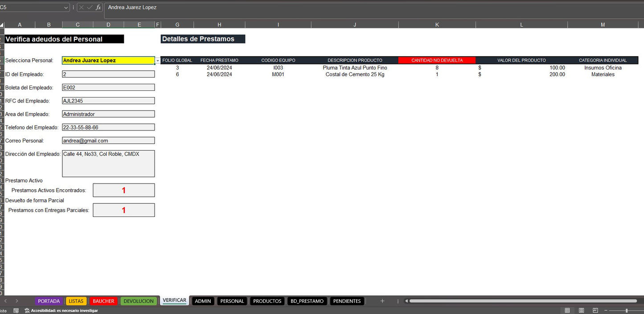Image resolution: width=644 pixels, height=314 pixels.
Task: Open the Selecciona Personal dropdown arrow
Action: pos(158,61)
